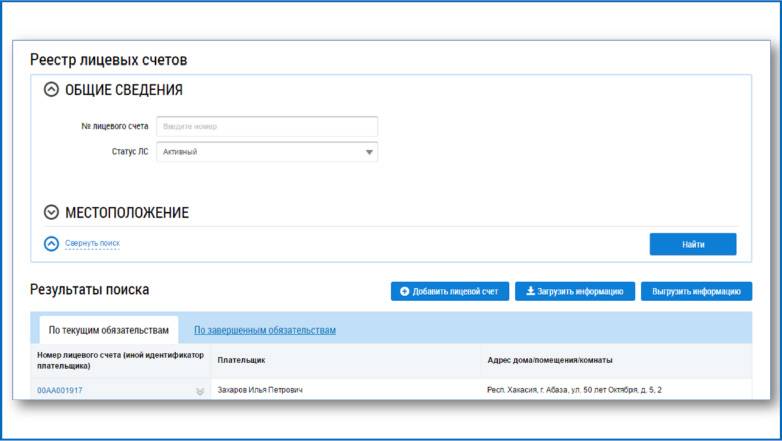Image resolution: width=782 pixels, height=441 pixels.
Task: Click the Плательщик column header
Action: coord(241,360)
